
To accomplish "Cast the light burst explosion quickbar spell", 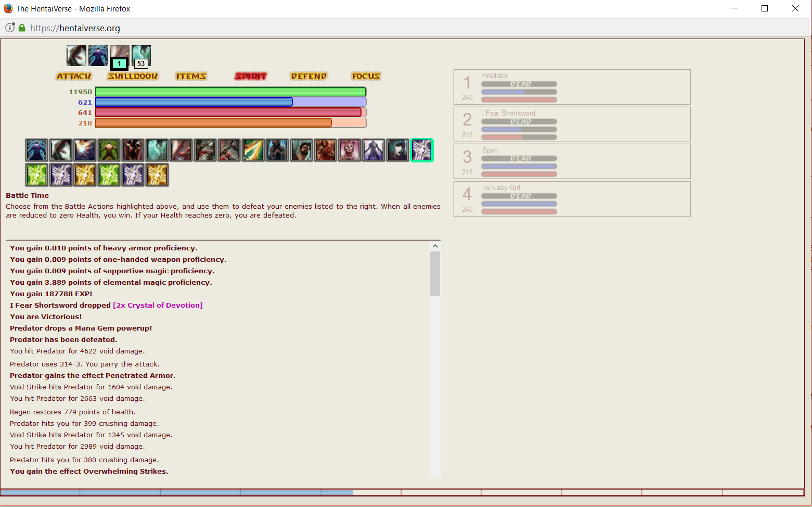I will click(x=85, y=150).
